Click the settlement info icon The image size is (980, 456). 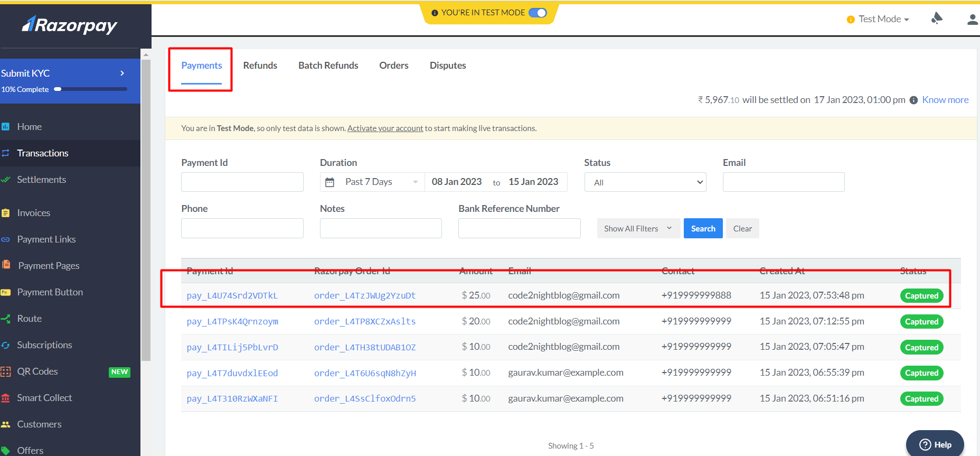(x=913, y=100)
